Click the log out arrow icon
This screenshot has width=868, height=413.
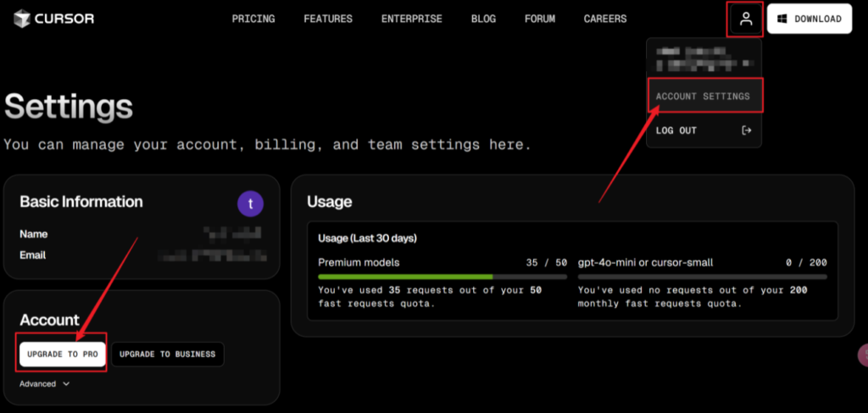tap(746, 131)
